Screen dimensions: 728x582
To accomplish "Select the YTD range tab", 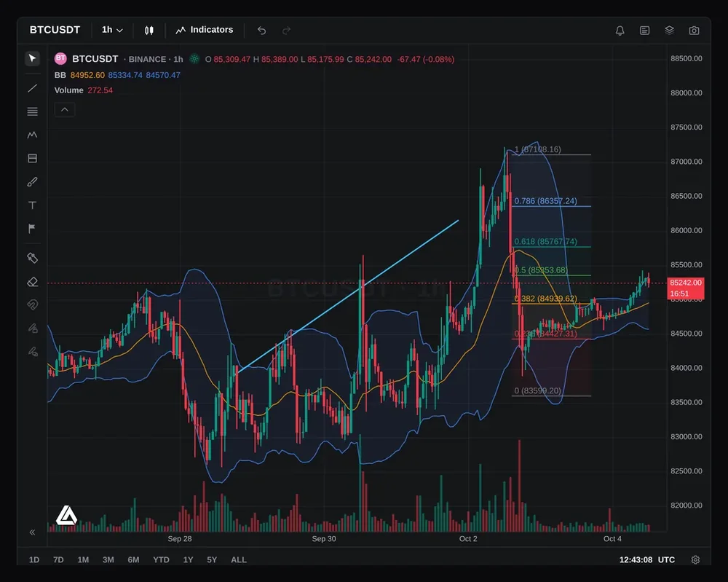I will tap(161, 559).
